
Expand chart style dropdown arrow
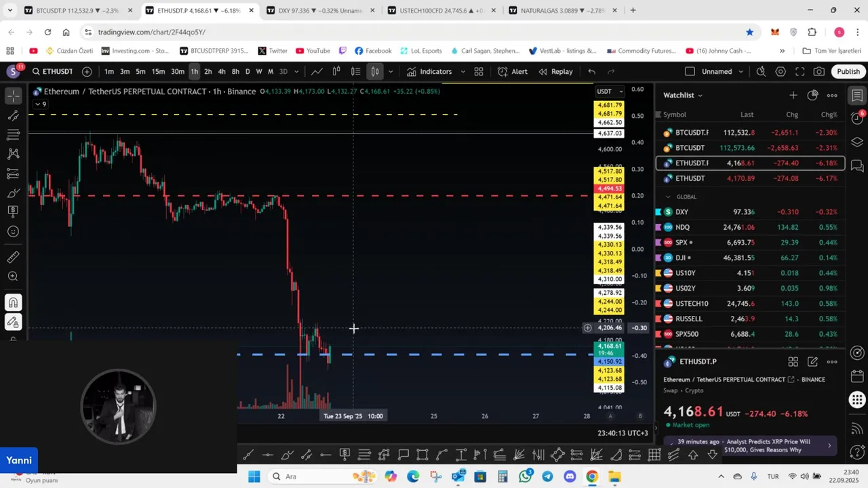pos(390,71)
